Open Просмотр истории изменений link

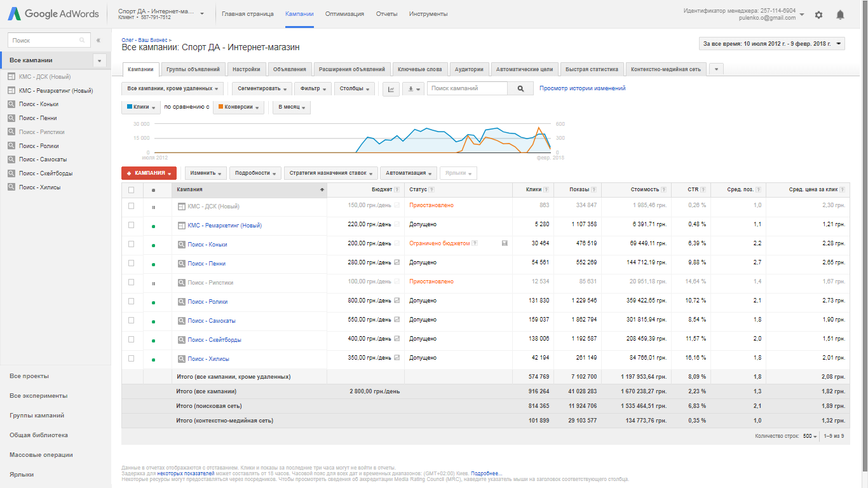(x=582, y=88)
